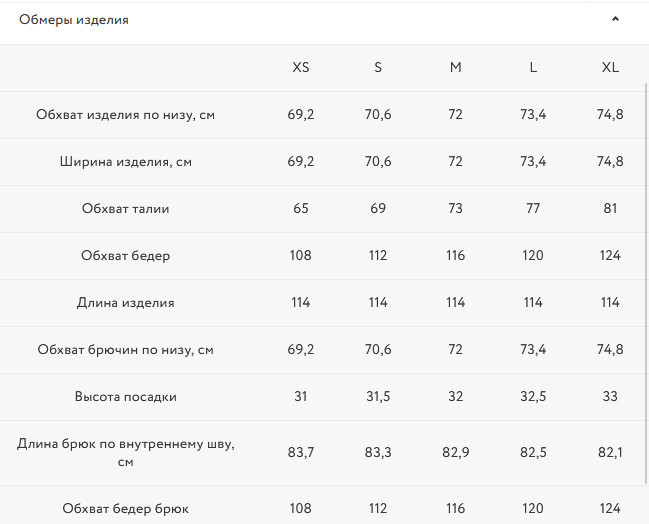Screen dimensions: 649x524
Task: Click the Обхват брючин по низу label
Action: coord(126,350)
